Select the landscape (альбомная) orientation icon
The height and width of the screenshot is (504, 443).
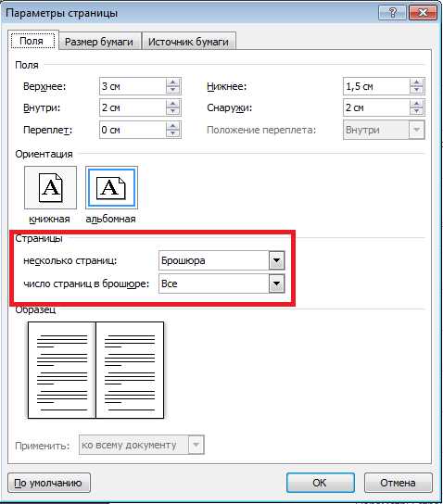tap(111, 187)
